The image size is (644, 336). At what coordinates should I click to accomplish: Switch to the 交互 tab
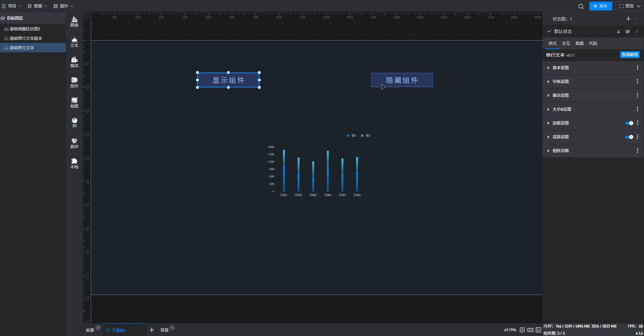(x=566, y=44)
